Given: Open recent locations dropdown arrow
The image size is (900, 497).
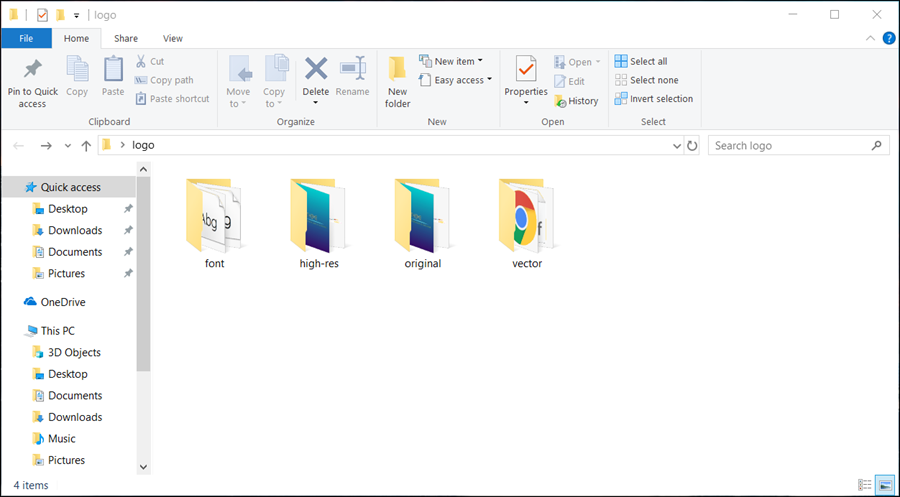Looking at the screenshot, I should click(68, 146).
